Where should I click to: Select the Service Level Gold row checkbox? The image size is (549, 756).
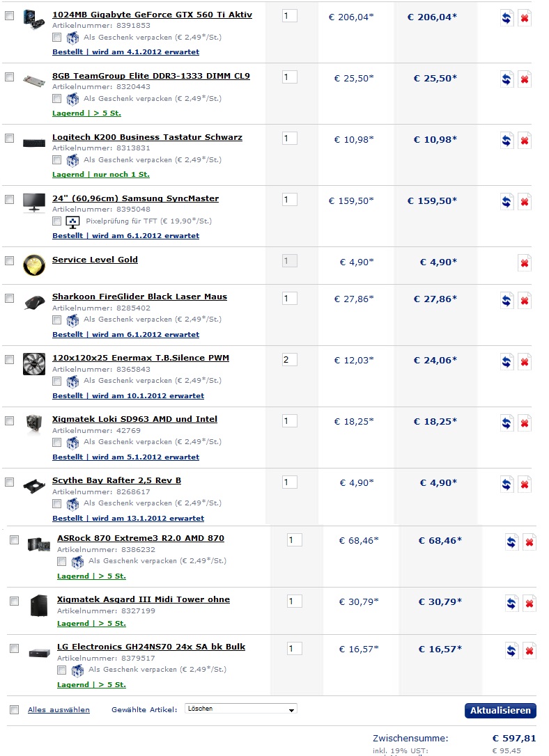tap(9, 260)
